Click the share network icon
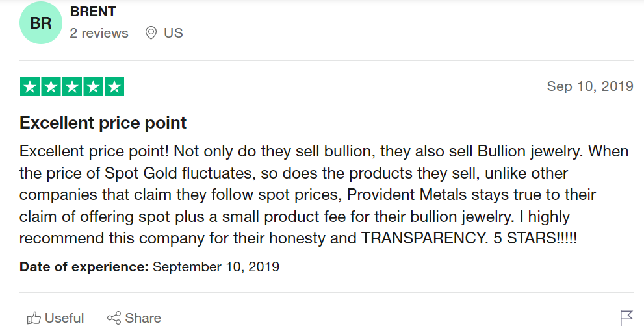The height and width of the screenshot is (335, 644). pos(114,317)
